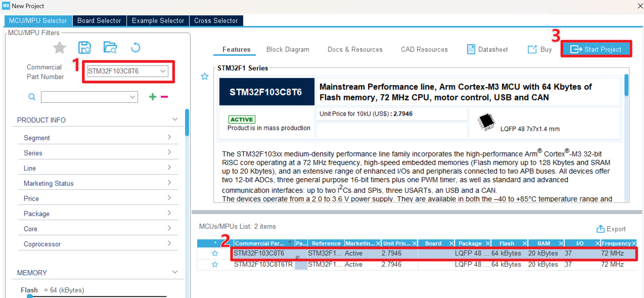Screen dimensions: 644x298
Task: Expand the Line filter
Action: [169, 167]
